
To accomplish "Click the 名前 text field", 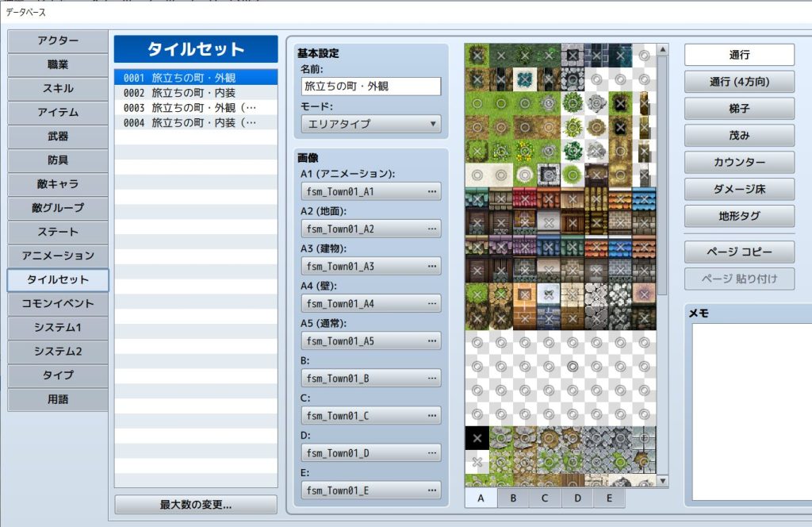I will 370,86.
